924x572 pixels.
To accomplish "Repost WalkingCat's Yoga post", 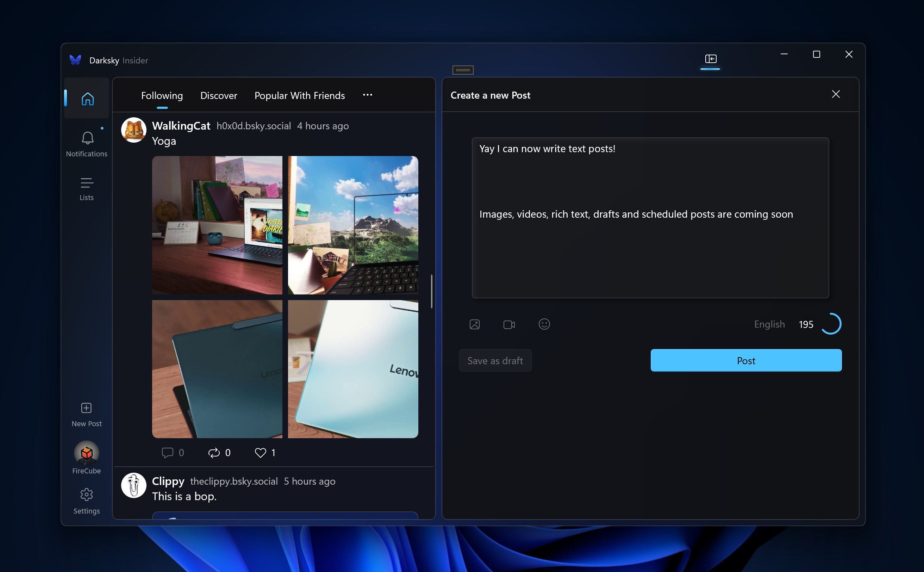I will 214,453.
